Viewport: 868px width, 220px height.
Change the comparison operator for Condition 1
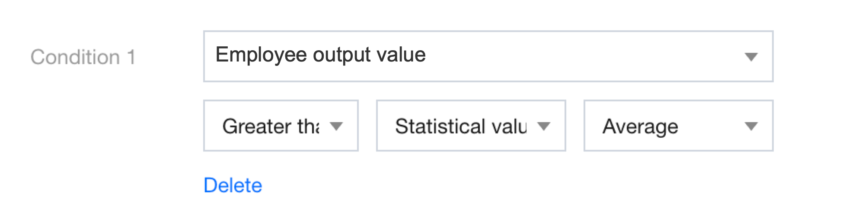[281, 126]
